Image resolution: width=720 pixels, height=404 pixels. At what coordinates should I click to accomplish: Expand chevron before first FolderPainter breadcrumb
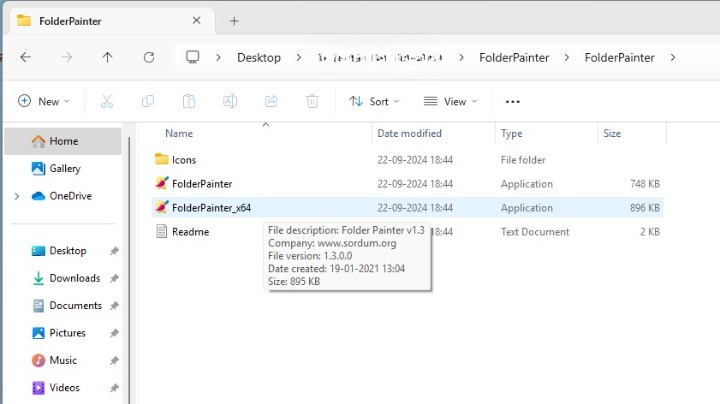point(461,57)
